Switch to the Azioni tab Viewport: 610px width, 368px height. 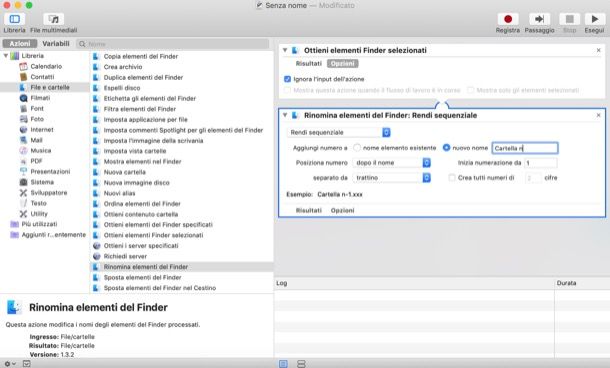coord(19,44)
